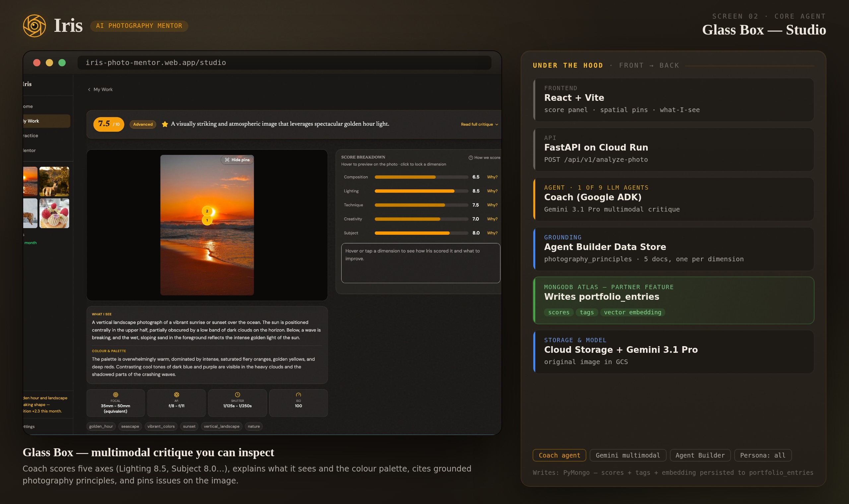Click the red window close dot
Screen dimensions: 849x504
tap(37, 63)
